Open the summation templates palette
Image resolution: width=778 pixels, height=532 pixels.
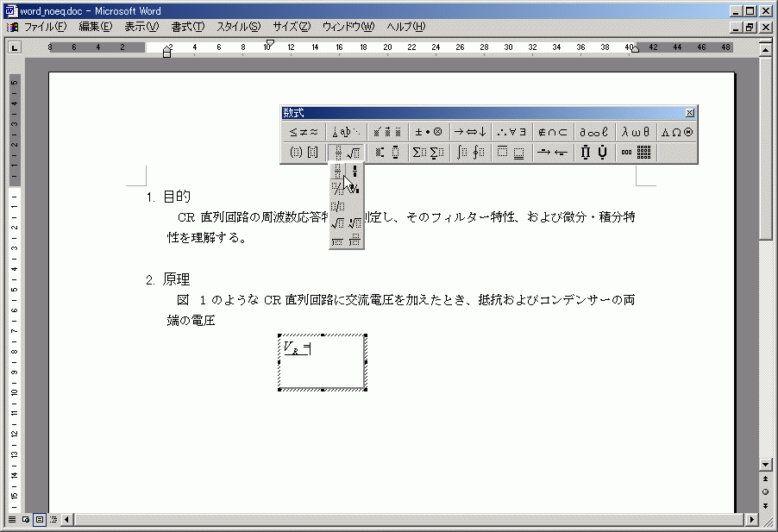coord(429,153)
